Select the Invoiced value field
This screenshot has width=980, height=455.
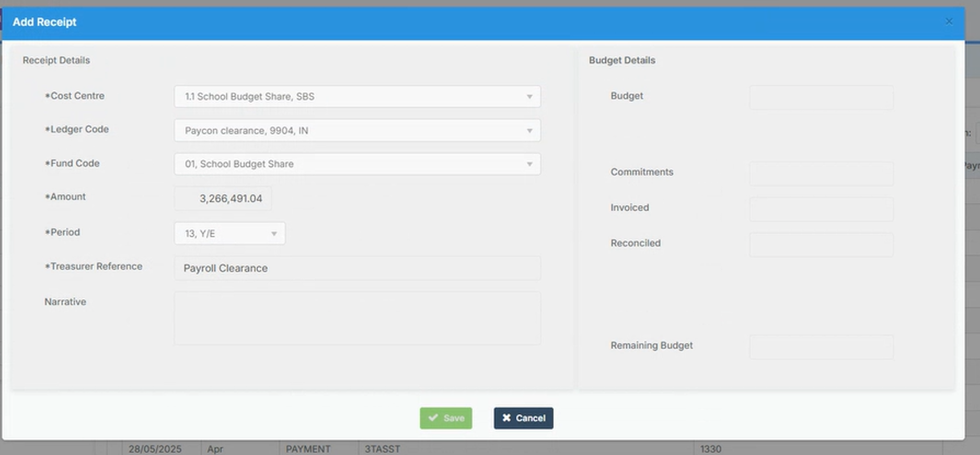point(821,209)
